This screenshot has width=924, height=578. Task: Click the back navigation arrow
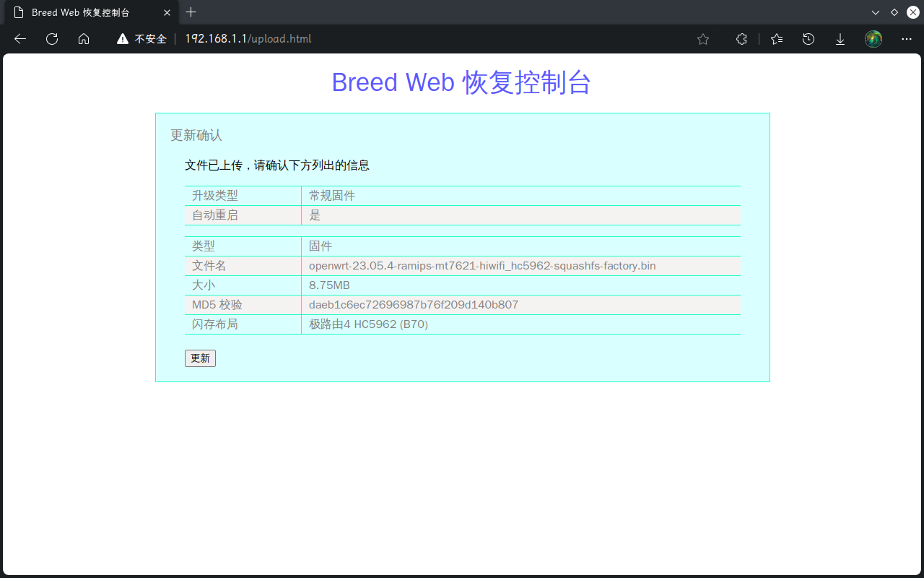tap(19, 39)
